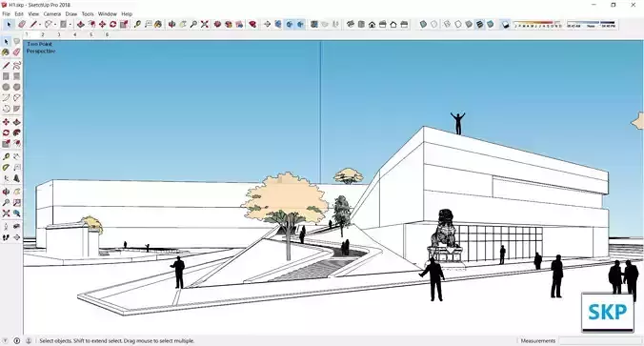Viewport: 644px width, 346px height.
Task: Click the Measurements input box
Action: (600, 340)
